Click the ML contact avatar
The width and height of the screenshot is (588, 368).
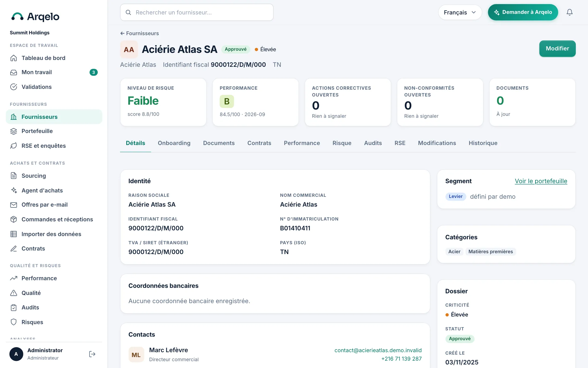136,355
